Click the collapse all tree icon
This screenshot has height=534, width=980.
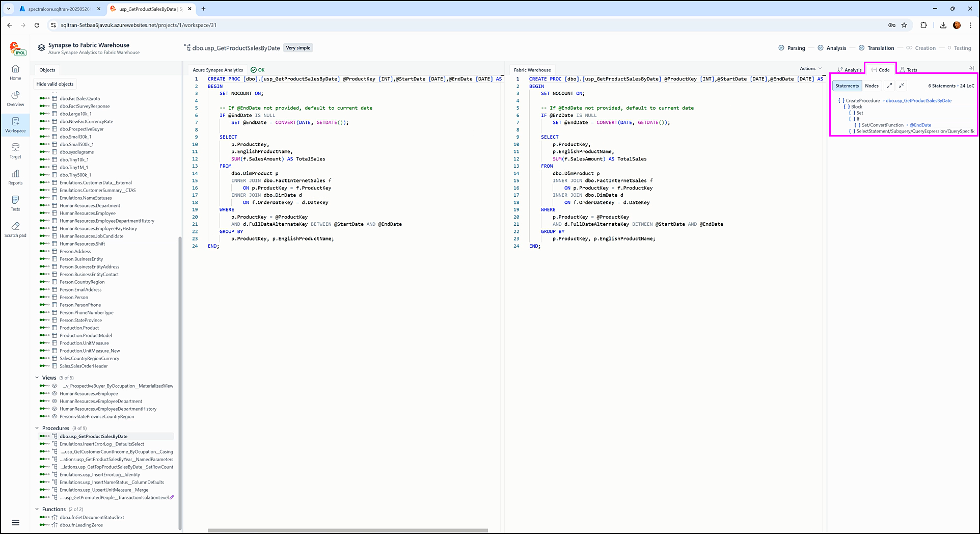902,86
